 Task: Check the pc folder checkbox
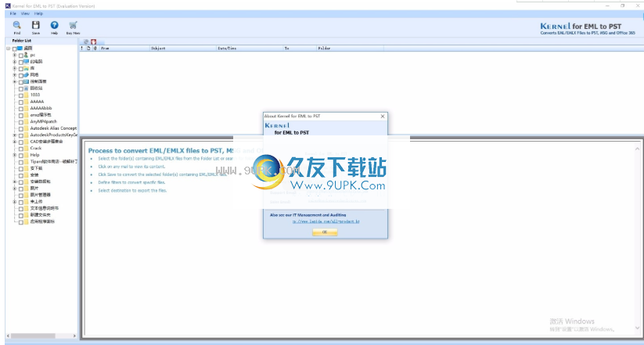(21, 55)
